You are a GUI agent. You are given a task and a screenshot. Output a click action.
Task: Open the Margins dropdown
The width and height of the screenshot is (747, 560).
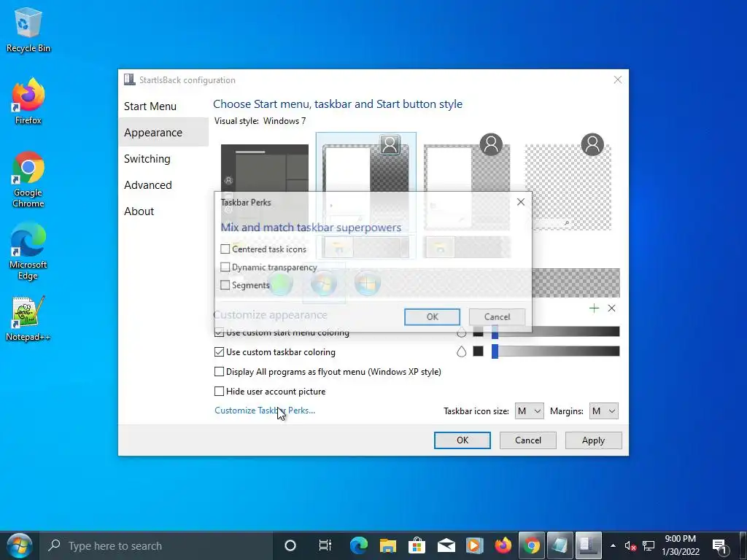[603, 411]
